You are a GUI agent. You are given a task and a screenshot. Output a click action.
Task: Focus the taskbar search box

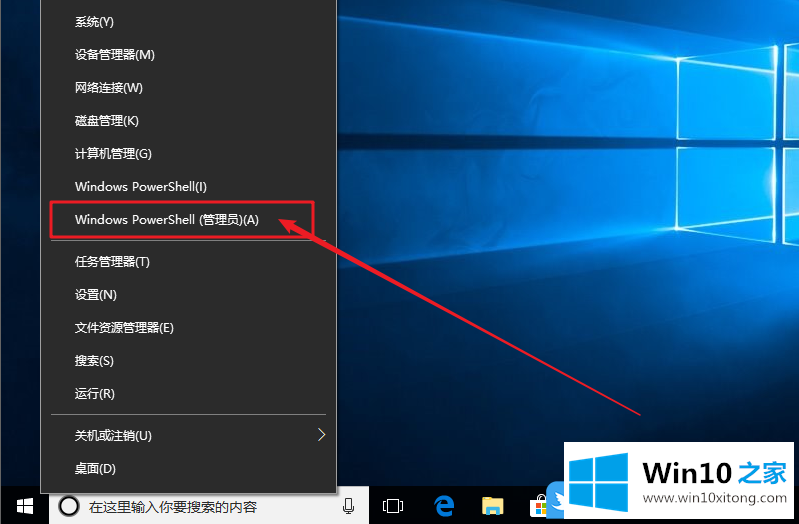point(209,506)
